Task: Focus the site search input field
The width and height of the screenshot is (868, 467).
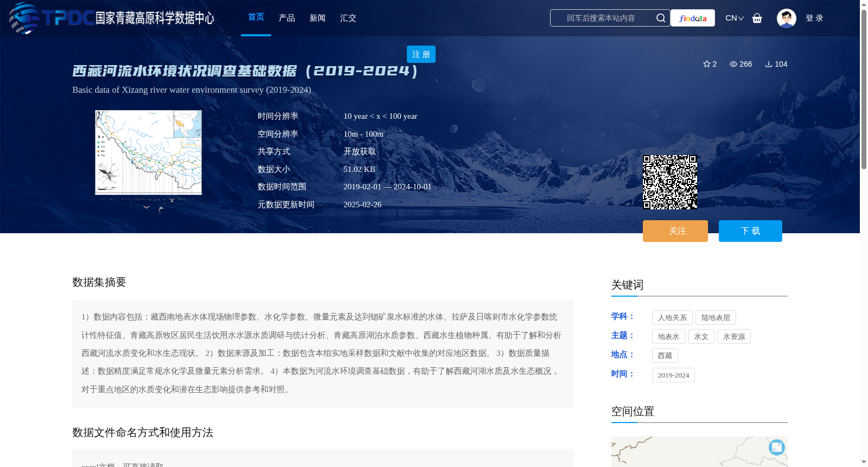Action: [601, 18]
